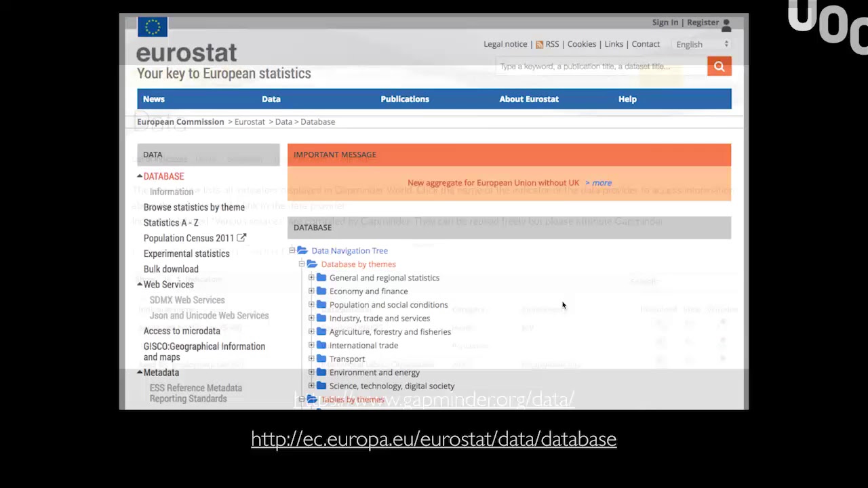868x488 pixels.
Task: Open the Publications menu
Action: (405, 99)
